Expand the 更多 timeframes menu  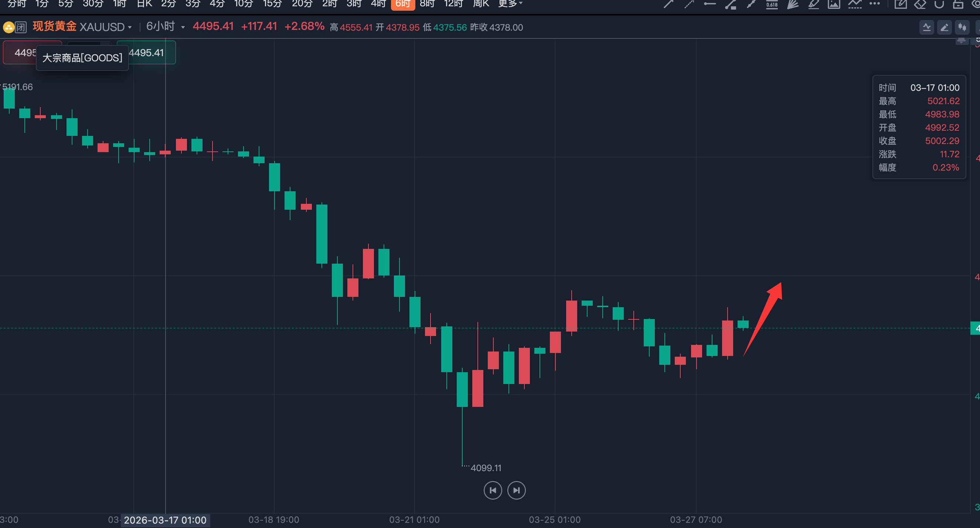click(x=510, y=4)
